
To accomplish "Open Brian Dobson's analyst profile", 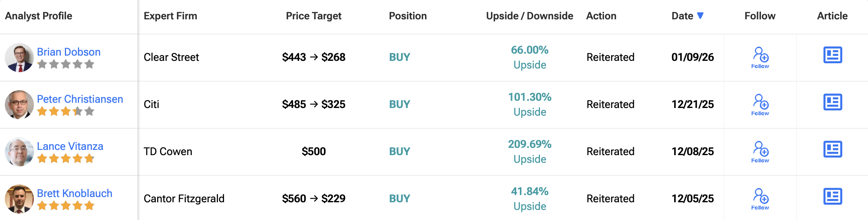I will (69, 52).
